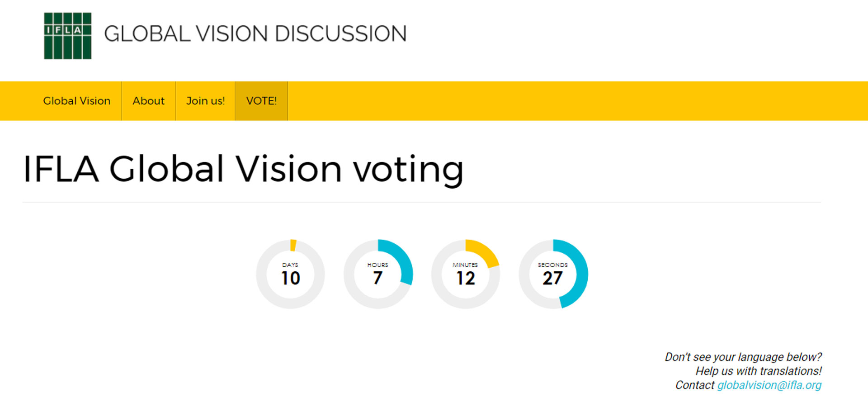Go to the About page

coord(148,101)
